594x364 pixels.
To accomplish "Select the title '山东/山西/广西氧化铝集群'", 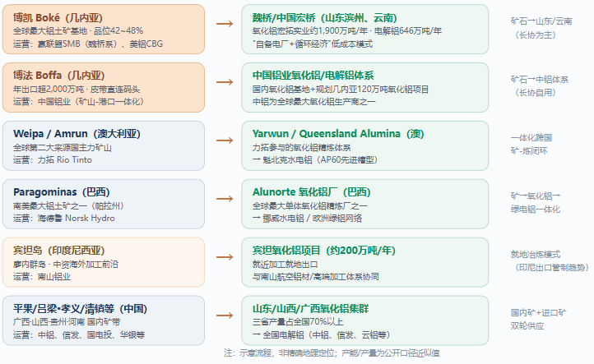I will tap(311, 308).
